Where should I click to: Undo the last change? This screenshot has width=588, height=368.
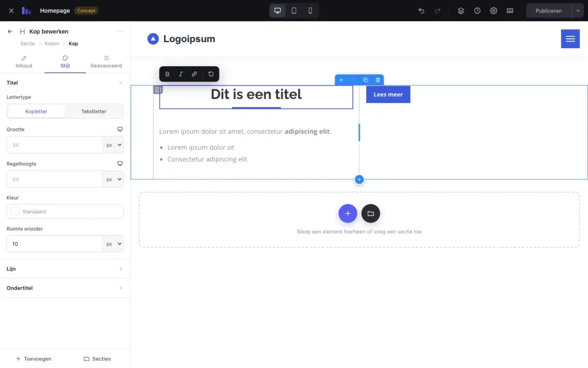pos(421,10)
